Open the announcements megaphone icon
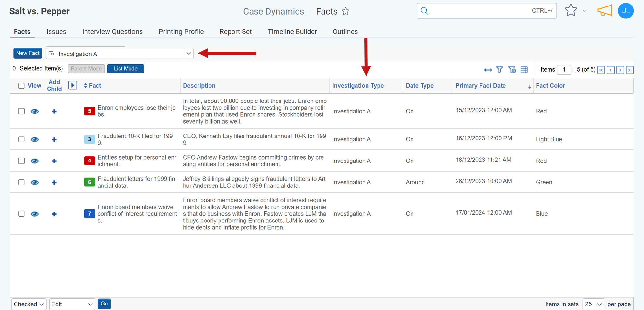This screenshot has height=310, width=644. (x=604, y=11)
